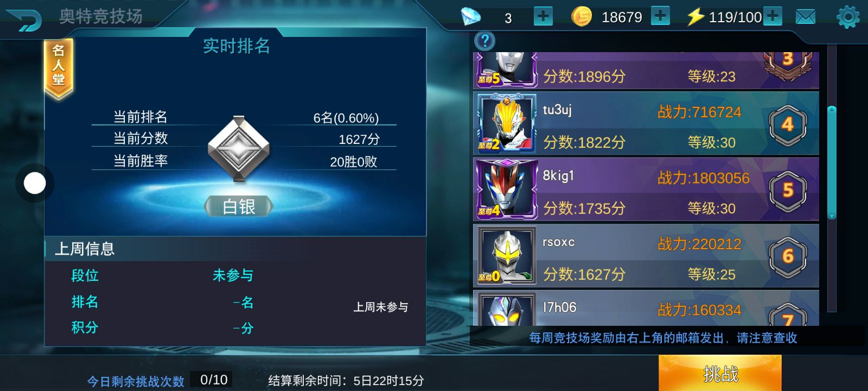Tap the white floating assistive circle
Screen dimensions: 868x391
tap(35, 183)
